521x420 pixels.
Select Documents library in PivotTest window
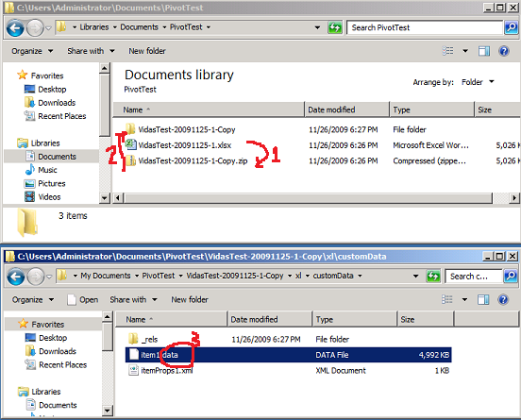click(x=51, y=157)
